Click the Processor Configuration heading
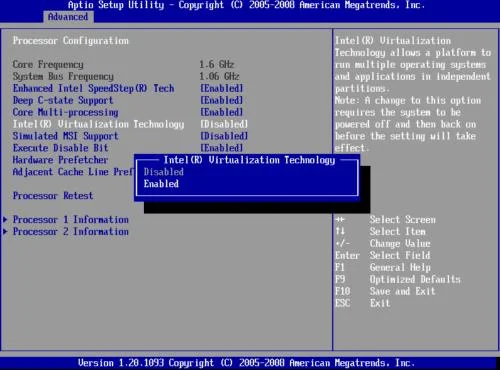The height and width of the screenshot is (370, 500). coord(71,41)
